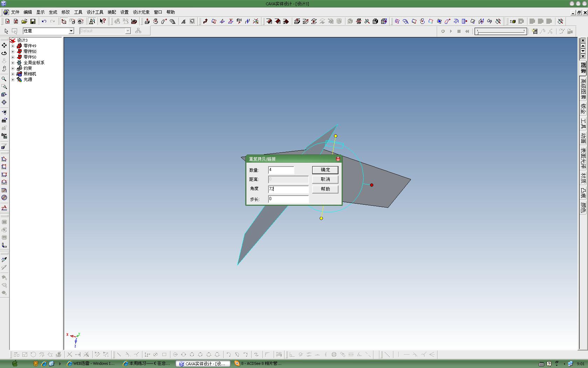The image size is (588, 368).
Task: Confirm the dialog with 确定
Action: [325, 170]
